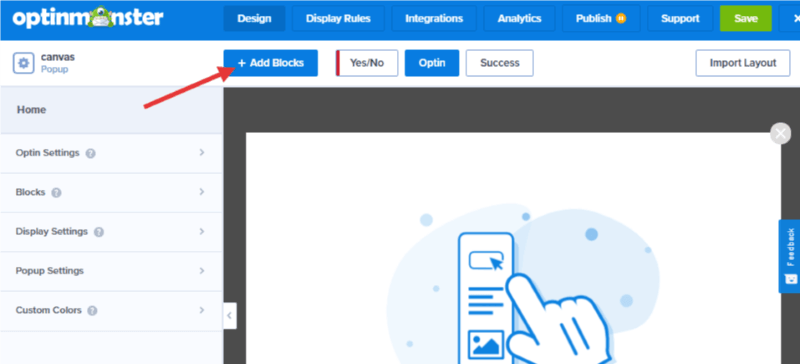The width and height of the screenshot is (800, 364).
Task: Click the OptinMonster logo
Action: click(x=88, y=18)
